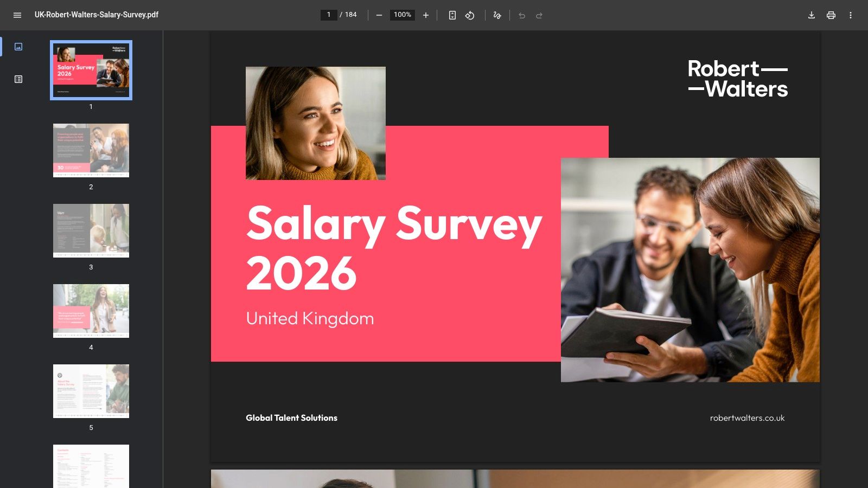This screenshot has width=868, height=488.
Task: Open the partially visible page 6 thumbnail
Action: 91,466
